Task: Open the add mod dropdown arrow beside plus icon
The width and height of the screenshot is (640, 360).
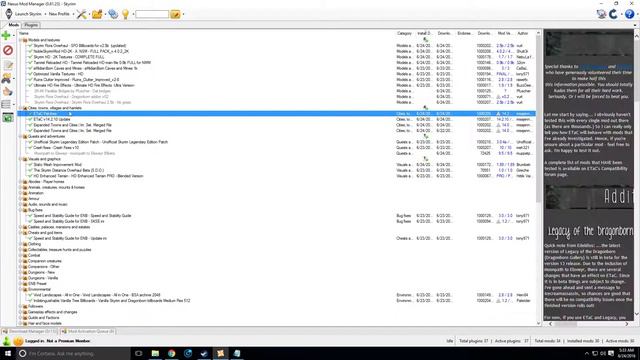Action: point(13,36)
